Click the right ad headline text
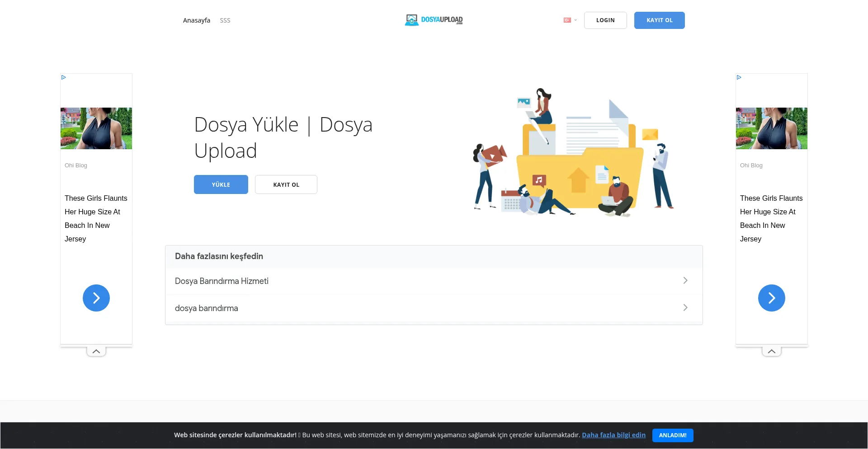Image resolution: width=868 pixels, height=449 pixels. (x=771, y=218)
